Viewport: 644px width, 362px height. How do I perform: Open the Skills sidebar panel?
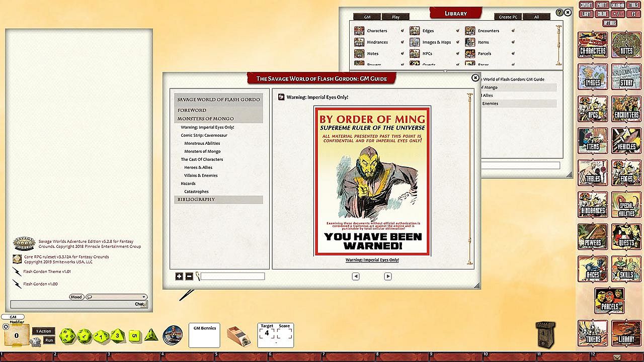pyautogui.click(x=626, y=269)
